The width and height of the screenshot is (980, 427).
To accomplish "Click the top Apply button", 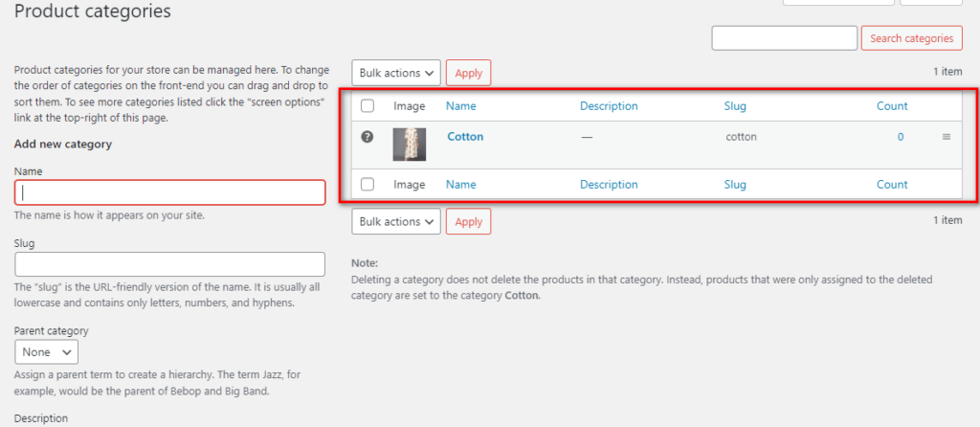I will [x=469, y=73].
